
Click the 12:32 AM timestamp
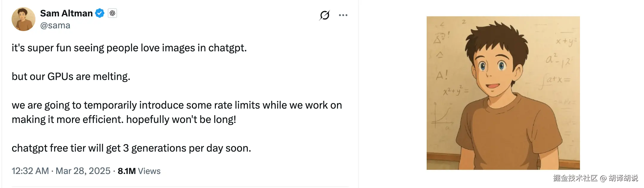click(30, 171)
